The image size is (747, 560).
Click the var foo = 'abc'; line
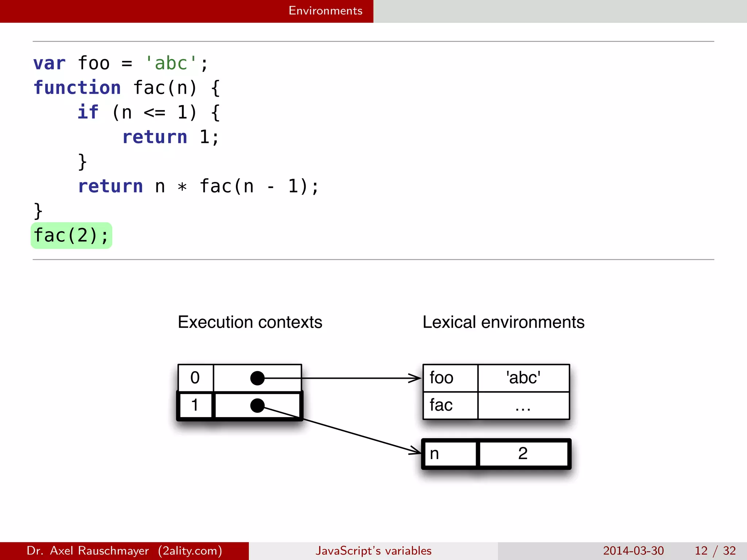120,63
